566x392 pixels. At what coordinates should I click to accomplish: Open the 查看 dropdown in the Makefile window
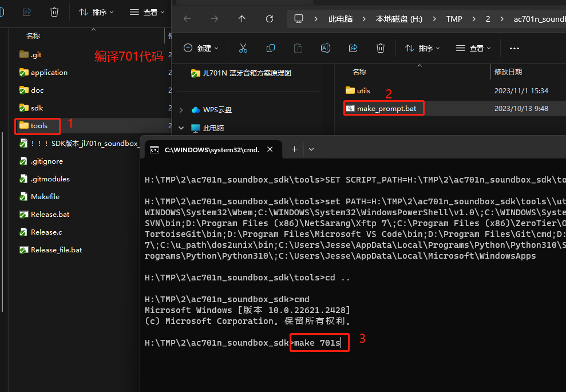(x=147, y=12)
